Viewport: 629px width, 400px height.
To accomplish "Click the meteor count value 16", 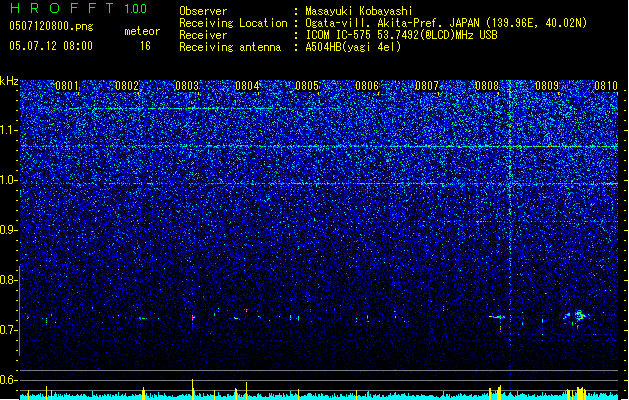I will (145, 46).
